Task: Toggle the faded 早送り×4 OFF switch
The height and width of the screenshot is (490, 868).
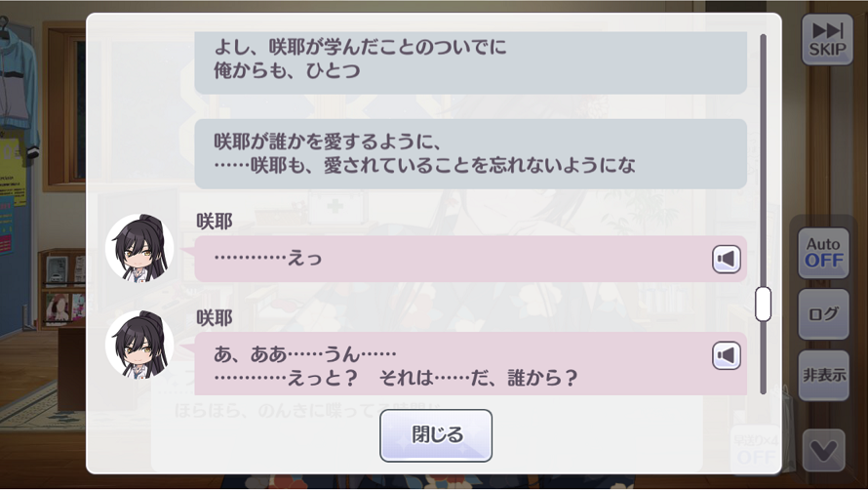Action: click(x=755, y=448)
